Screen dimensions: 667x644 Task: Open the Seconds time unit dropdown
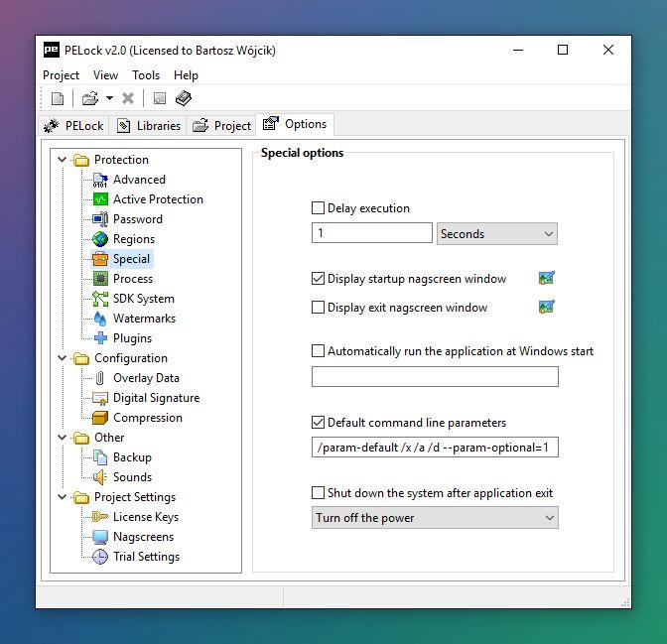pos(497,233)
